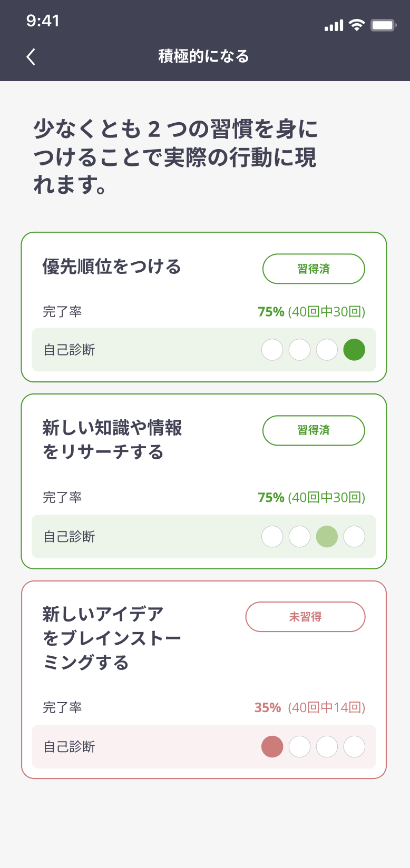Open the 新しい知識や情報をリサーチする habit title
The image size is (410, 868).
(x=112, y=440)
